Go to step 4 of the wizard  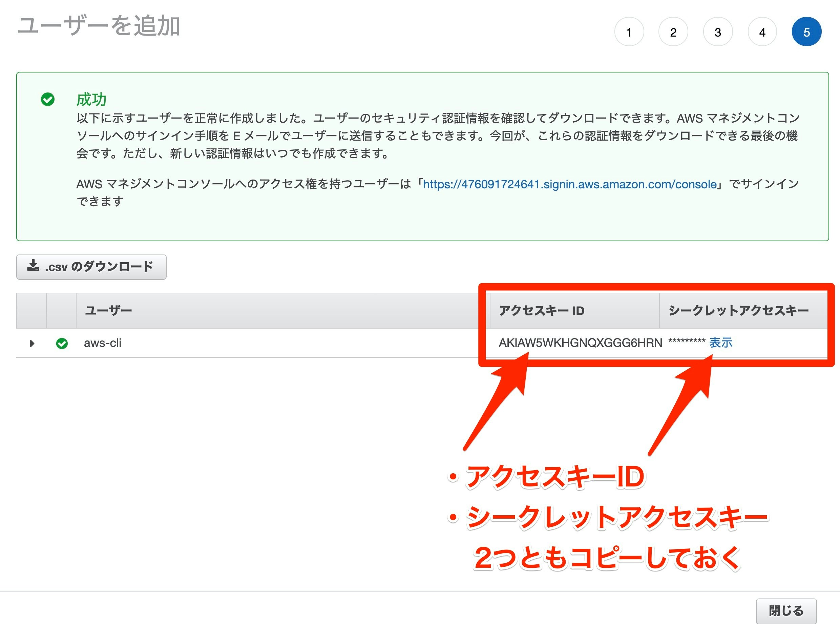pyautogui.click(x=762, y=32)
